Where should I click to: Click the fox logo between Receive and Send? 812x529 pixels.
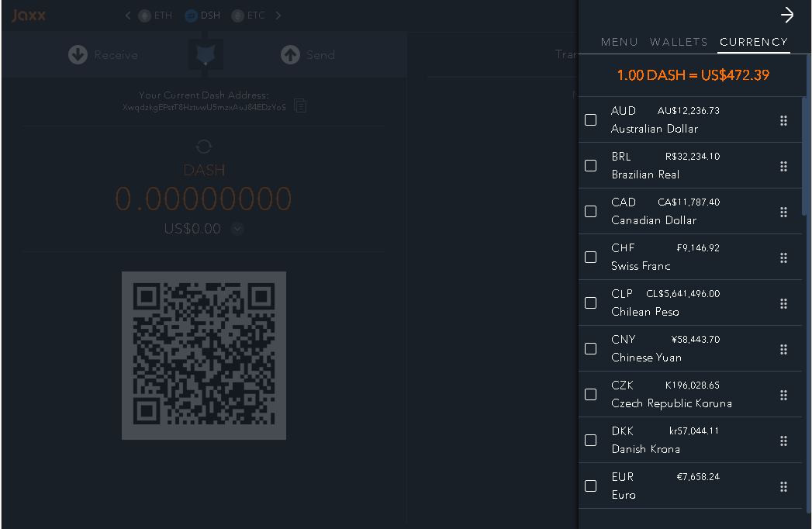pos(206,54)
